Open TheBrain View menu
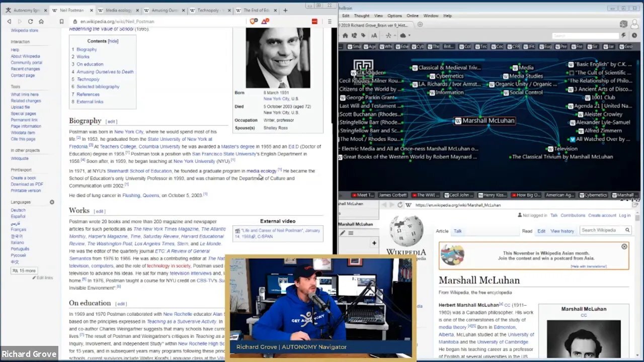The height and width of the screenshot is (362, 644). [x=378, y=16]
